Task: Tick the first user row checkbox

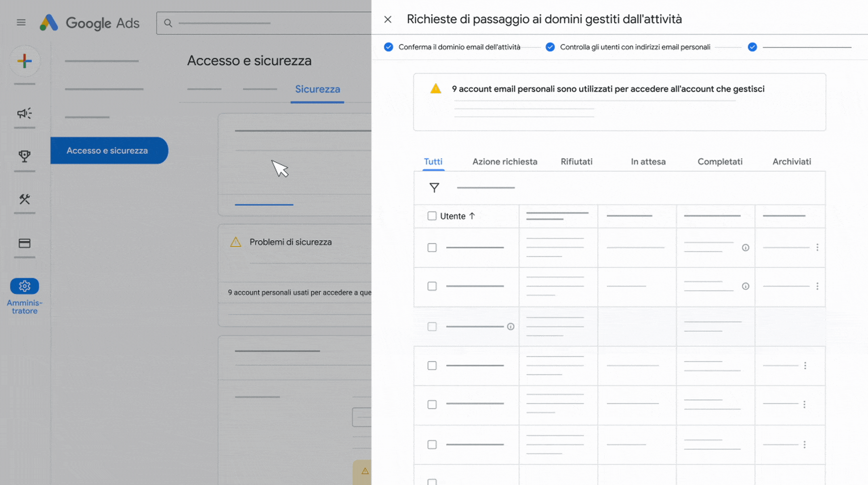Action: [432, 247]
